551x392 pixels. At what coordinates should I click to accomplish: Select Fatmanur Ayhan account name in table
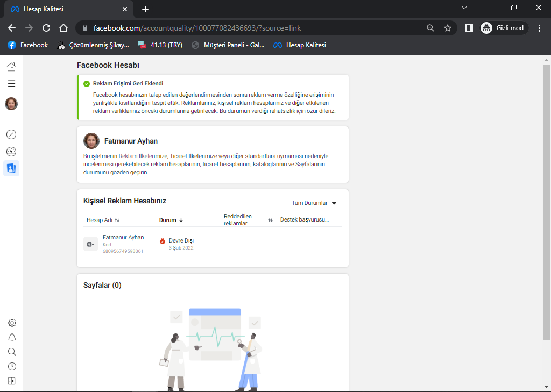pyautogui.click(x=123, y=238)
